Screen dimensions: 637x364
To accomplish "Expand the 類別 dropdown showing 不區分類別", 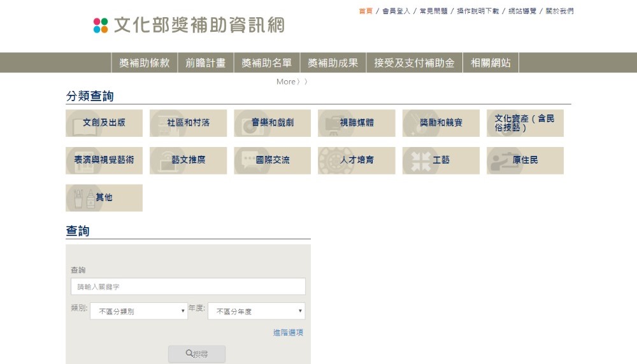I will click(x=138, y=311).
